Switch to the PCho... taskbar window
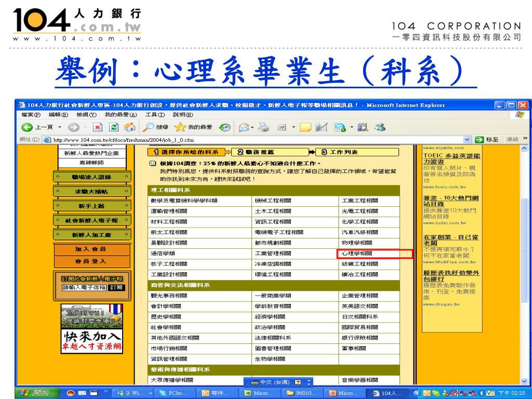This screenshot has height=399, width=532. click(x=175, y=393)
